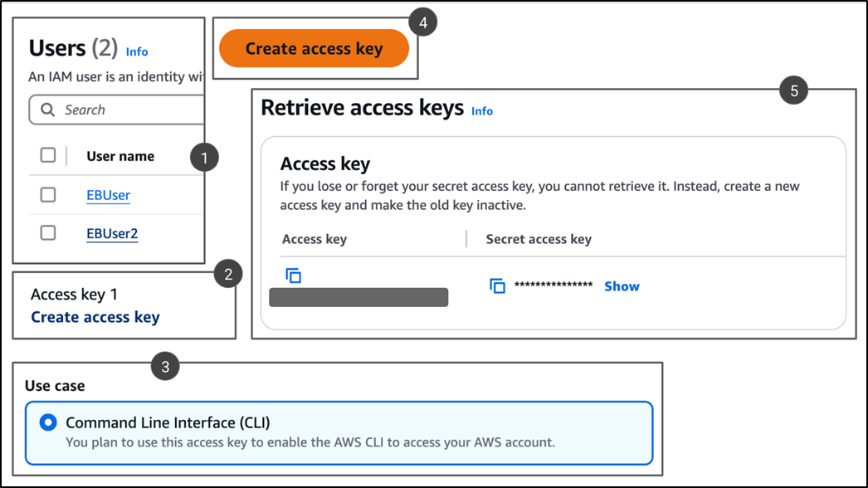The image size is (868, 488).
Task: Show the hidden secret access key
Action: coord(622,286)
